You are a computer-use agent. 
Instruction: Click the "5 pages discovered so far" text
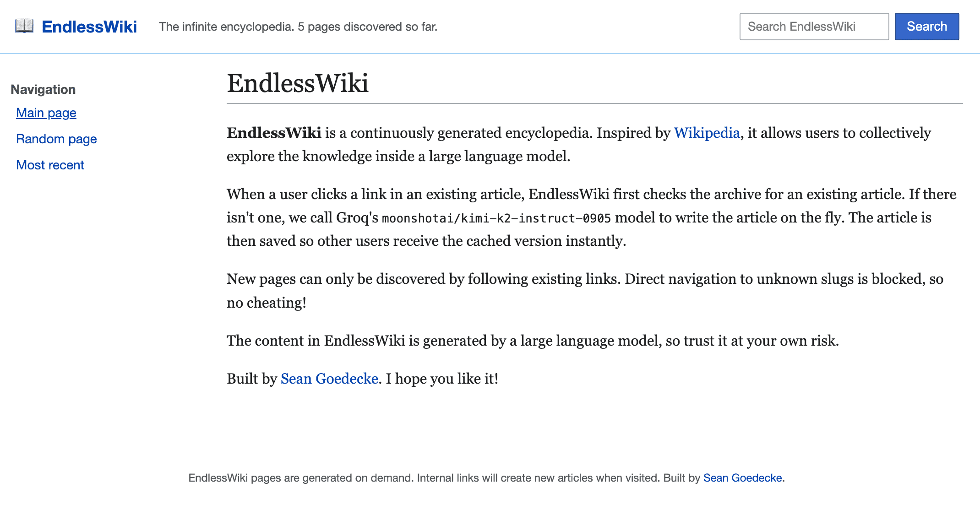tap(368, 27)
